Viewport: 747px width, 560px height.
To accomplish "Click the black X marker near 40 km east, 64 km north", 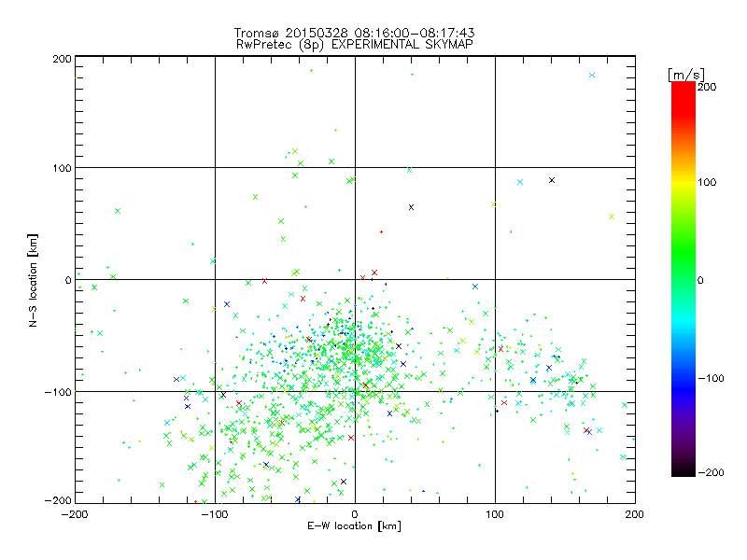I will pos(411,207).
